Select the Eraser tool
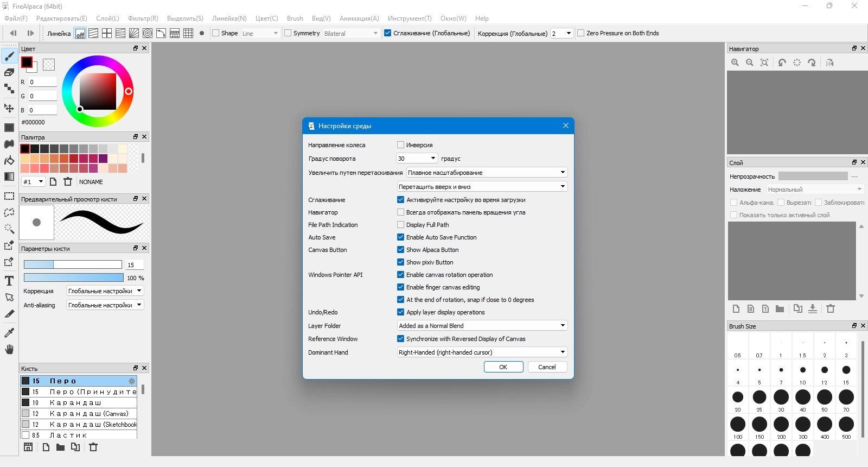This screenshot has width=868, height=467. click(9, 72)
